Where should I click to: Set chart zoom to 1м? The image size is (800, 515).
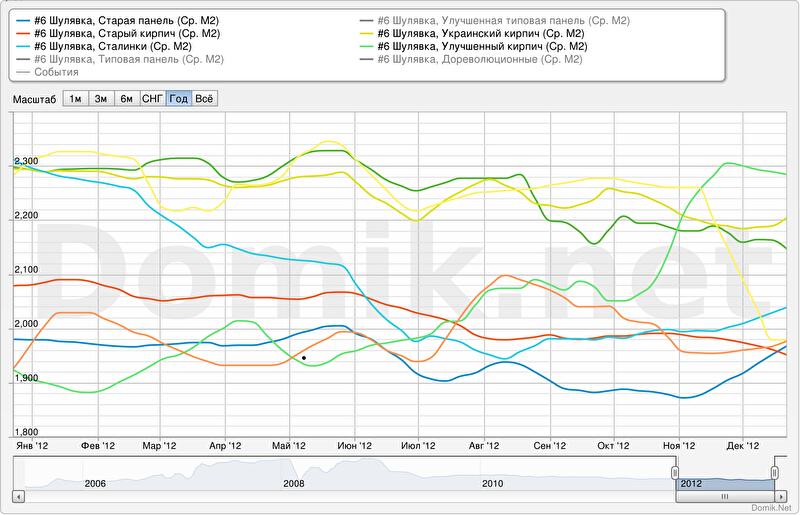click(75, 98)
